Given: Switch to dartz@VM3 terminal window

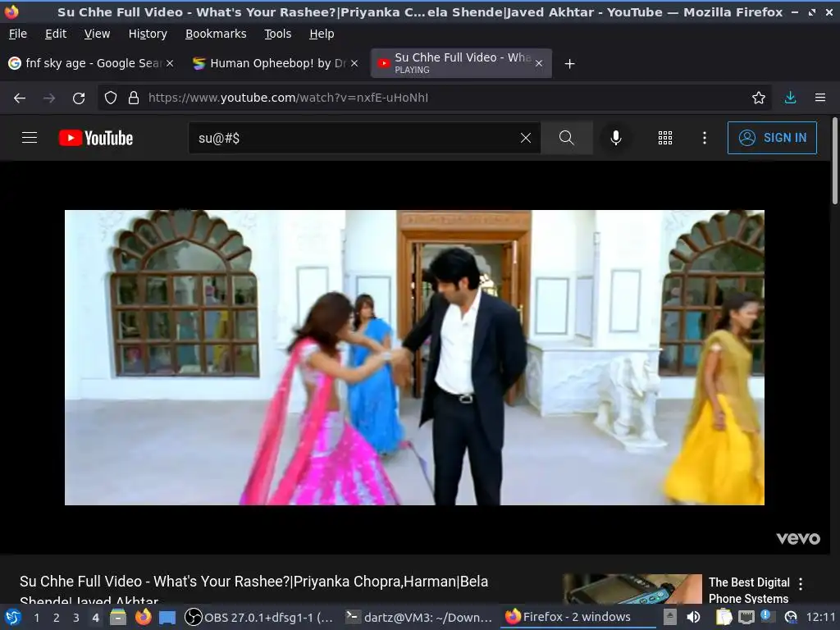Looking at the screenshot, I should click(x=419, y=617).
